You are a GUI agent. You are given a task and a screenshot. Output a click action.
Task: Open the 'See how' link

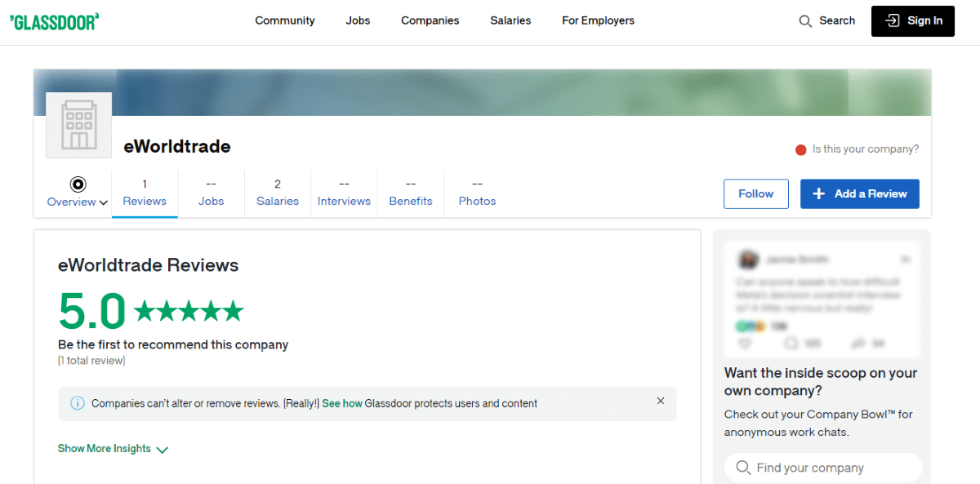click(x=342, y=403)
